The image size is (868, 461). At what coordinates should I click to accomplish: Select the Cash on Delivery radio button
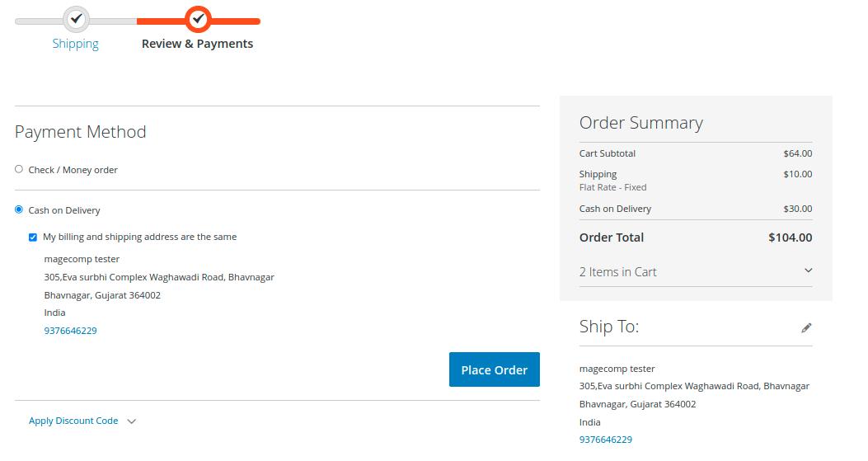tap(19, 209)
